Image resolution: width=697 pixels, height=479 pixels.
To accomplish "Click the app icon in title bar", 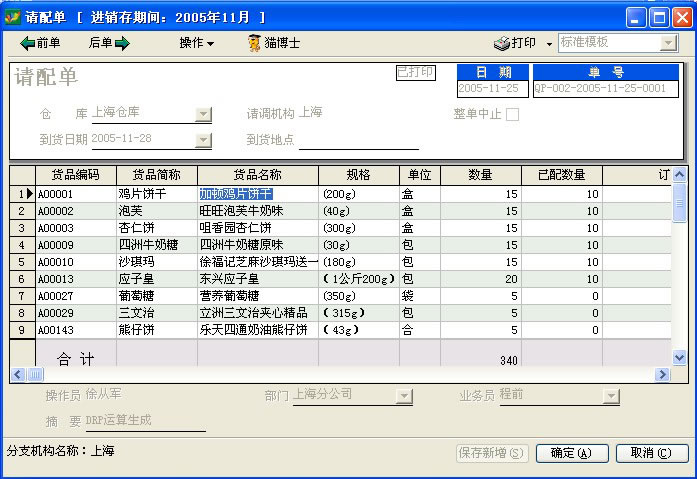I will coord(12,17).
